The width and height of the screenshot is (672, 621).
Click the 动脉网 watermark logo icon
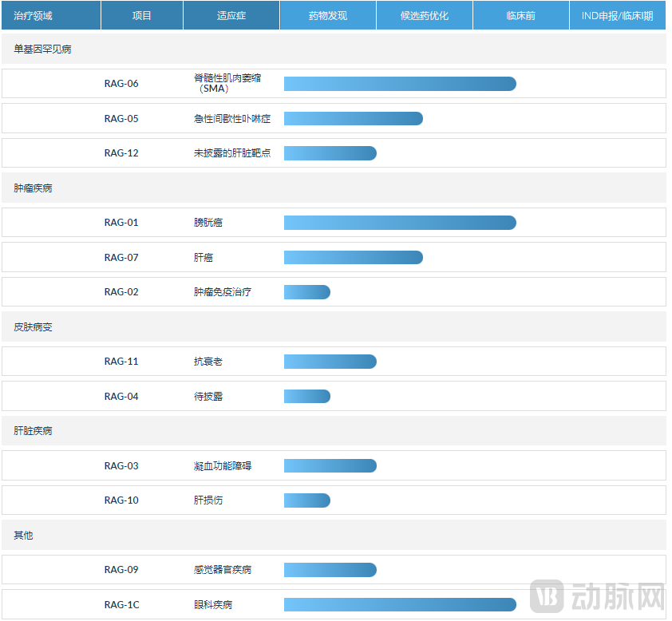(x=548, y=595)
